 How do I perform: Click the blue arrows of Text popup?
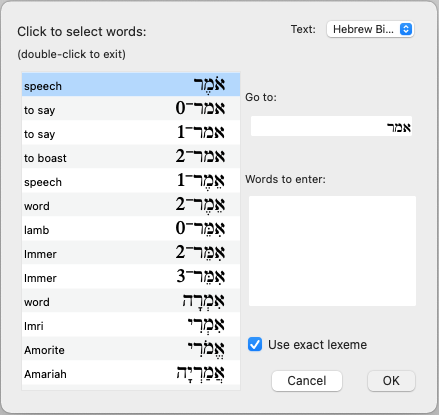406,29
